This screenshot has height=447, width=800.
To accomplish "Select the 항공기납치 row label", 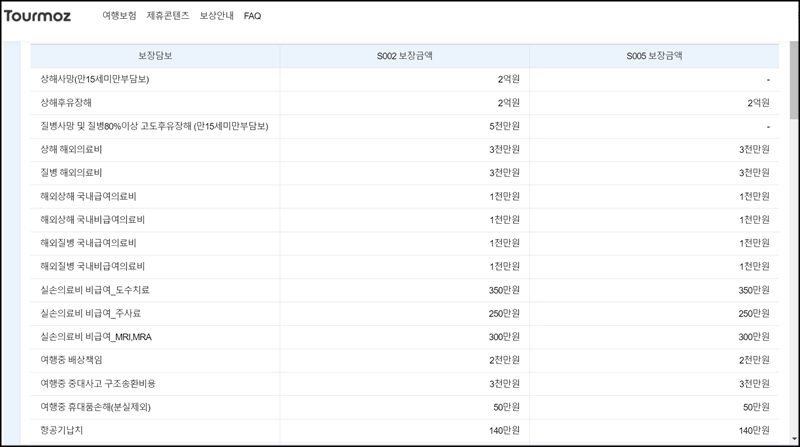I will pyautogui.click(x=62, y=431).
